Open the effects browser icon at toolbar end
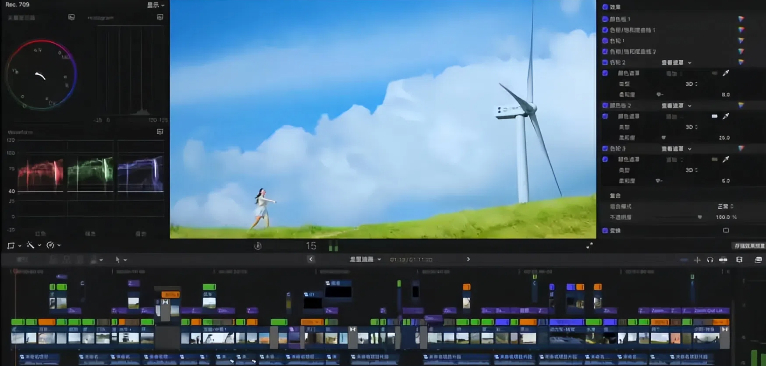Viewport: 766px width, 366px height. [x=758, y=259]
